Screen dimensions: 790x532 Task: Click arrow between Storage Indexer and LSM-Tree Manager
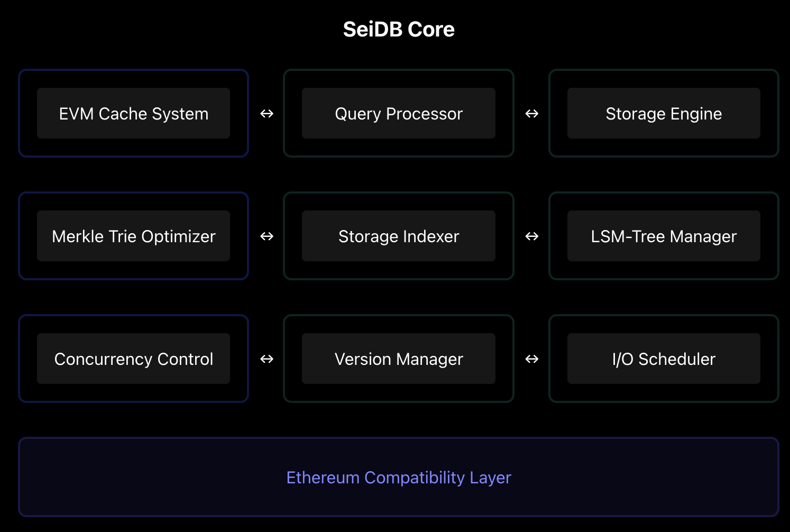pos(531,236)
